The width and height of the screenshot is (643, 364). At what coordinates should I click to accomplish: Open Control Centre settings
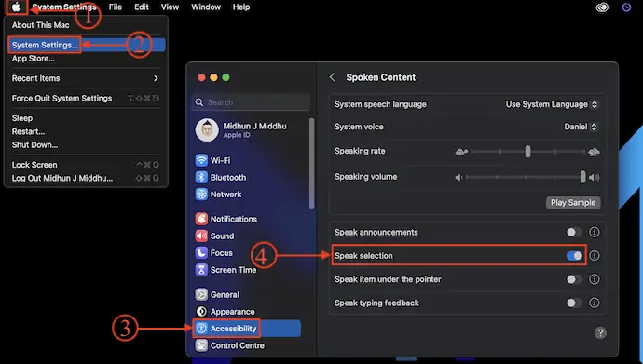point(230,345)
